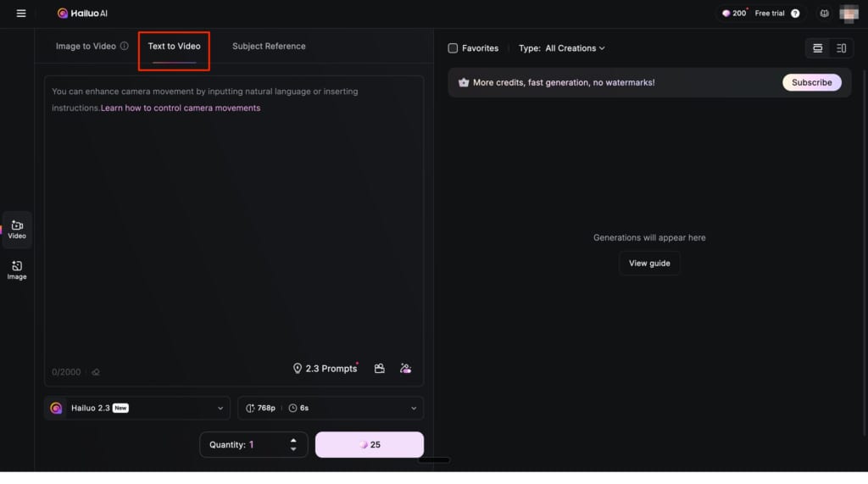Click the Quantity stepper arrows
The height and width of the screenshot is (484, 868).
tap(293, 444)
